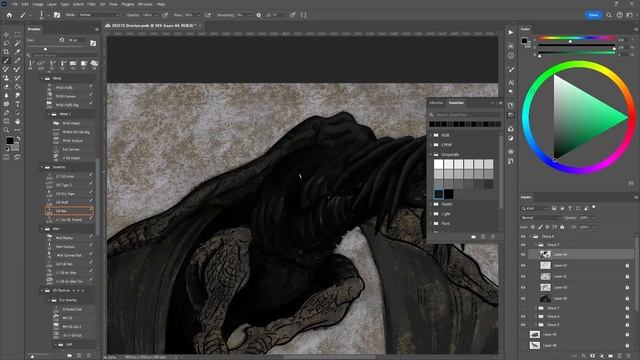Delete layer using Layers panel trash icon
Screen dimensions: 640x360
pyautogui.click(x=629, y=356)
